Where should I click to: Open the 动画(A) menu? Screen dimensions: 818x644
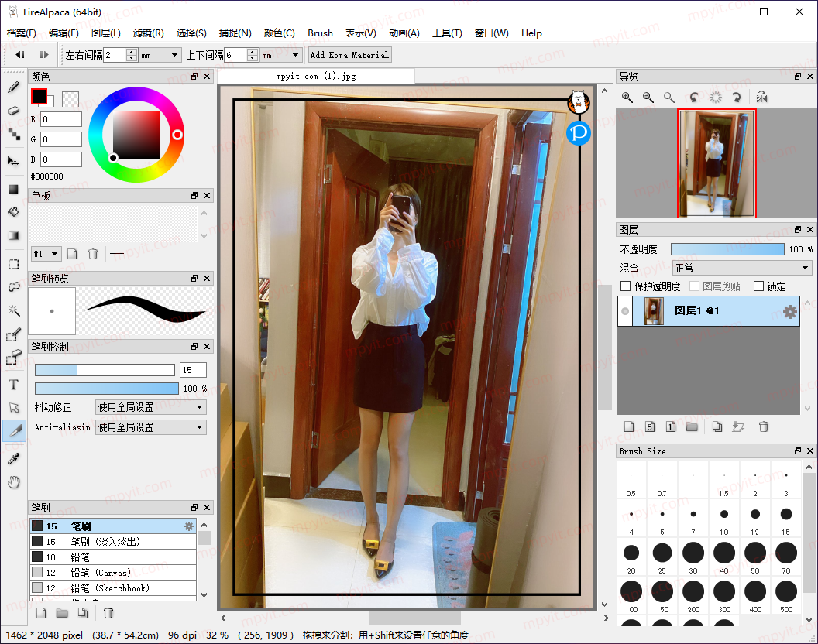(404, 33)
